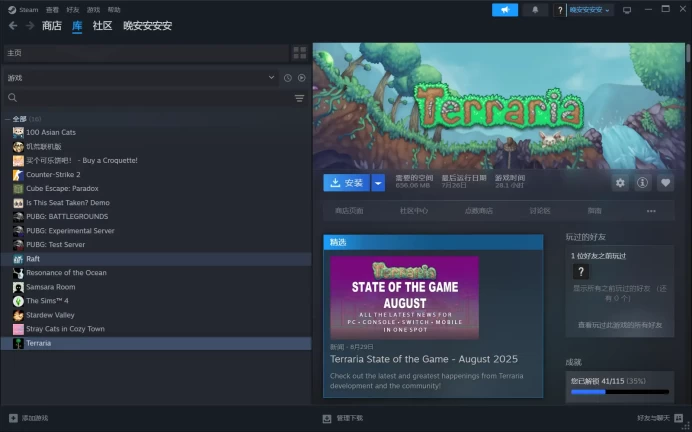Image resolution: width=692 pixels, height=432 pixels.
Task: Go to the 商店 tab
Action: tap(52, 26)
